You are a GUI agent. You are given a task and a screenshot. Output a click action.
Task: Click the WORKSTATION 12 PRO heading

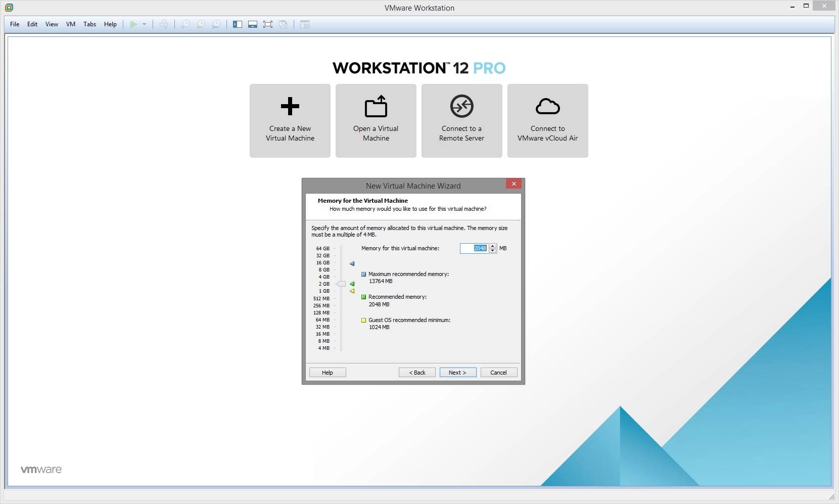pos(419,68)
